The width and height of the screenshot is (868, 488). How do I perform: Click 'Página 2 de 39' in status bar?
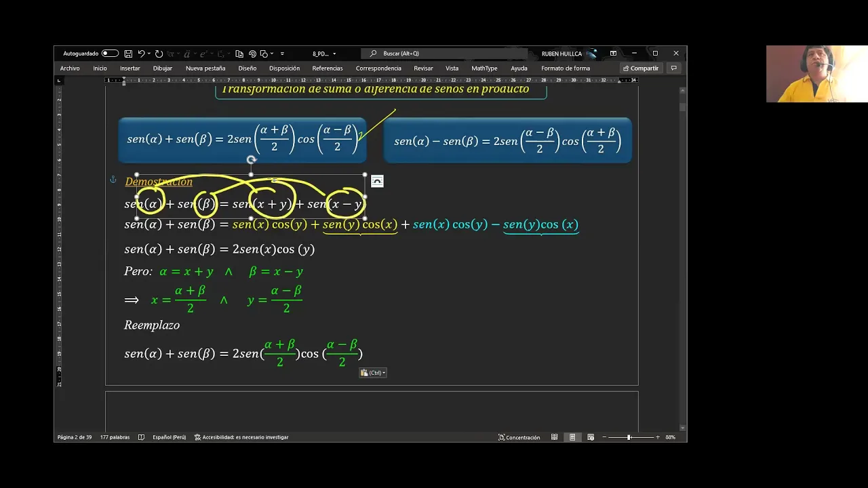pyautogui.click(x=75, y=437)
